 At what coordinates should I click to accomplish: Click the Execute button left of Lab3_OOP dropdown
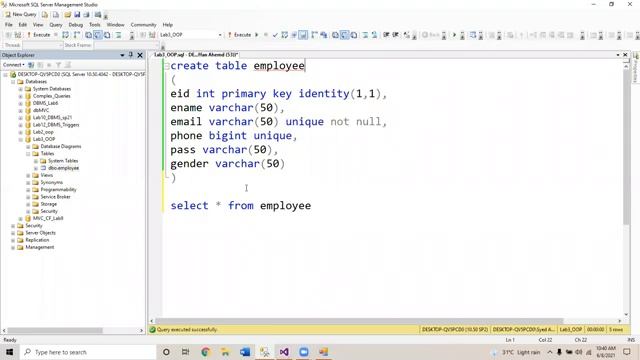coord(39,35)
